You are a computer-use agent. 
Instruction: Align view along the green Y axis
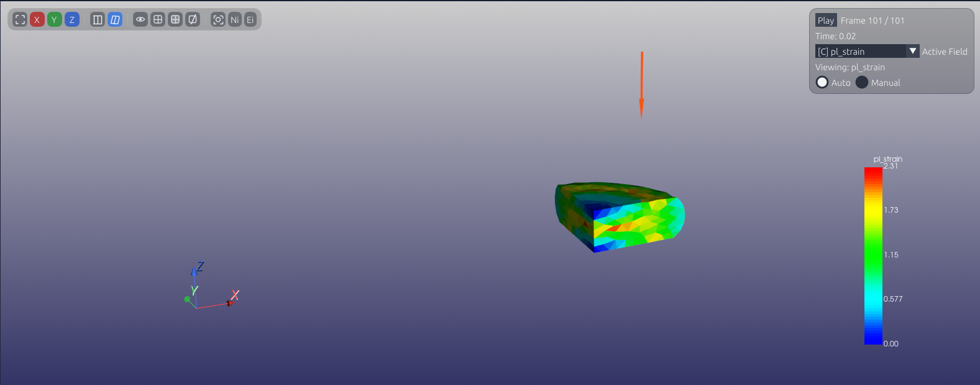(x=55, y=20)
